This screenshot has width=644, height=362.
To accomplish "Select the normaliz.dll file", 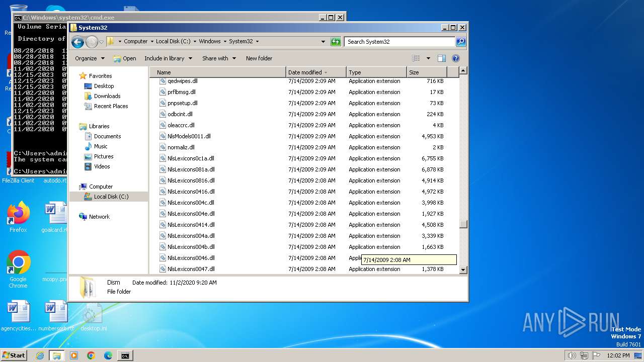I will coord(181,147).
